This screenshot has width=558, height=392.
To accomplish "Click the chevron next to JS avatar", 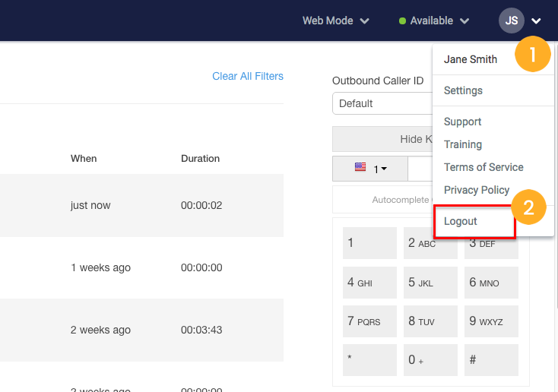I will coord(536,21).
